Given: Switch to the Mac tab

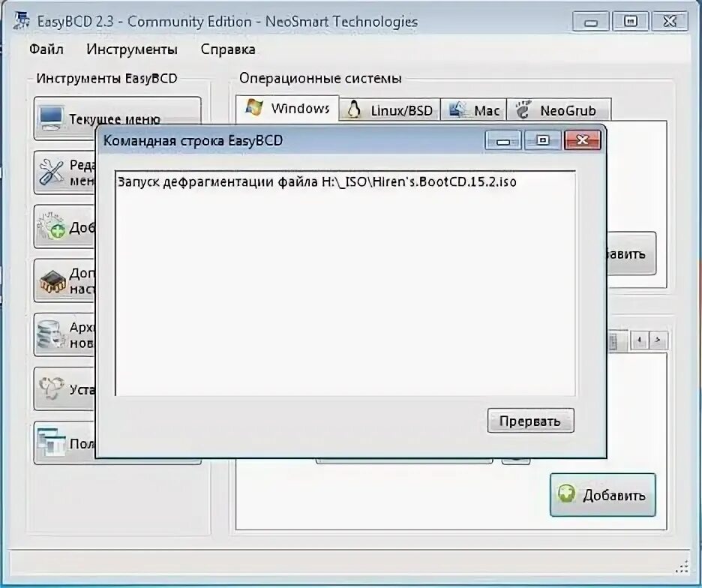Looking at the screenshot, I should [474, 109].
